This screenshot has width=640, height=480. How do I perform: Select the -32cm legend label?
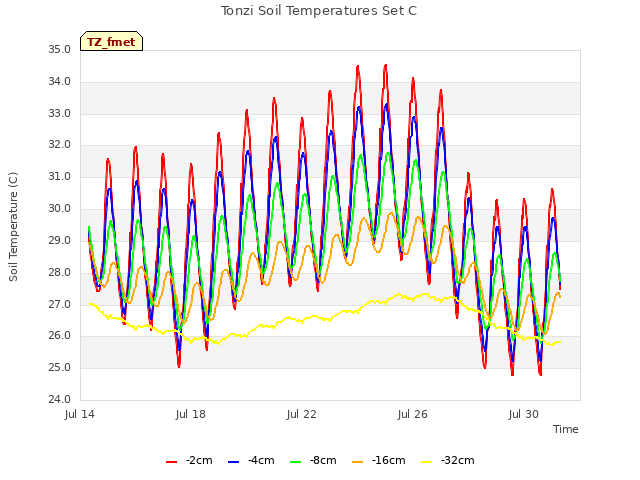pos(458,460)
